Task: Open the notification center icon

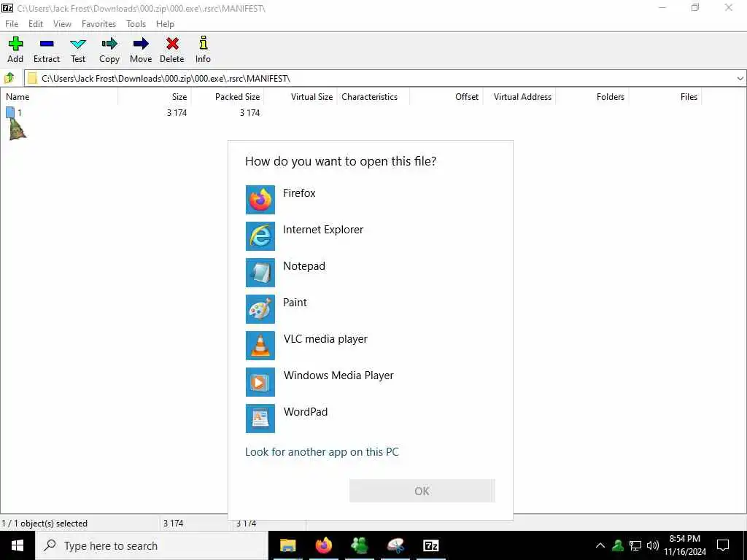Action: point(723,545)
